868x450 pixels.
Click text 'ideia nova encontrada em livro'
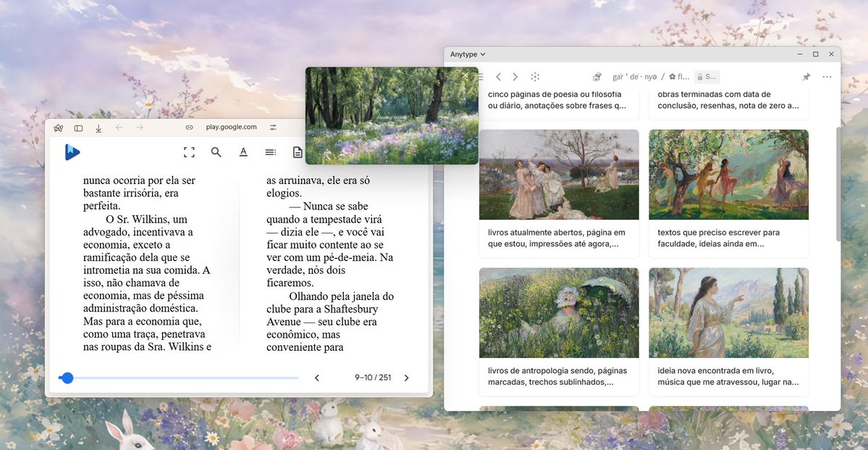[x=716, y=371]
